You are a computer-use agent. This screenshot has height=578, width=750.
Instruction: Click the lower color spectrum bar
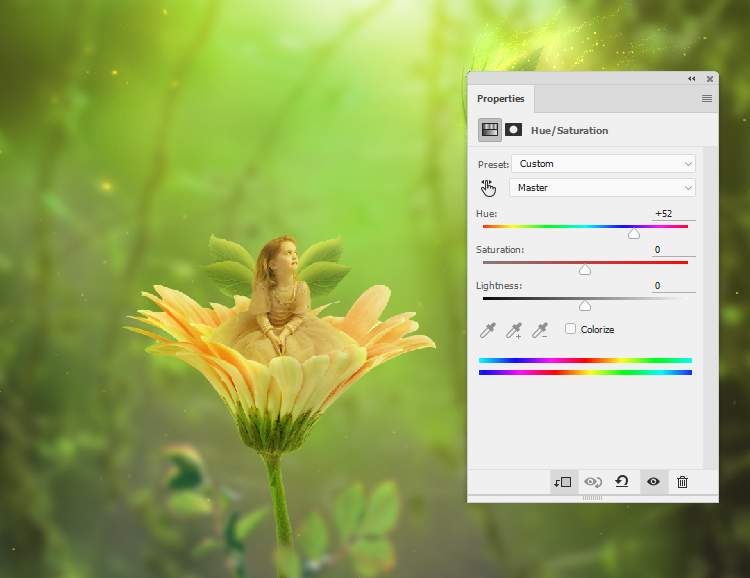pos(585,372)
